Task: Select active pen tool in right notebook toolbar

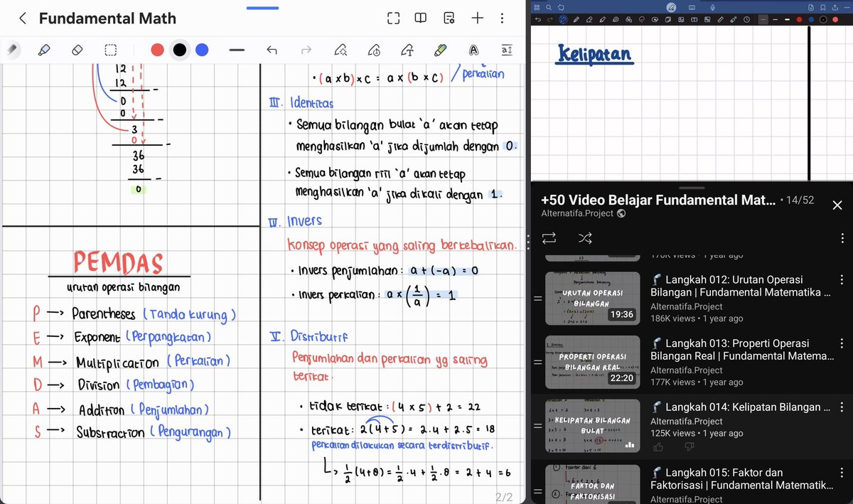Action: [563, 19]
